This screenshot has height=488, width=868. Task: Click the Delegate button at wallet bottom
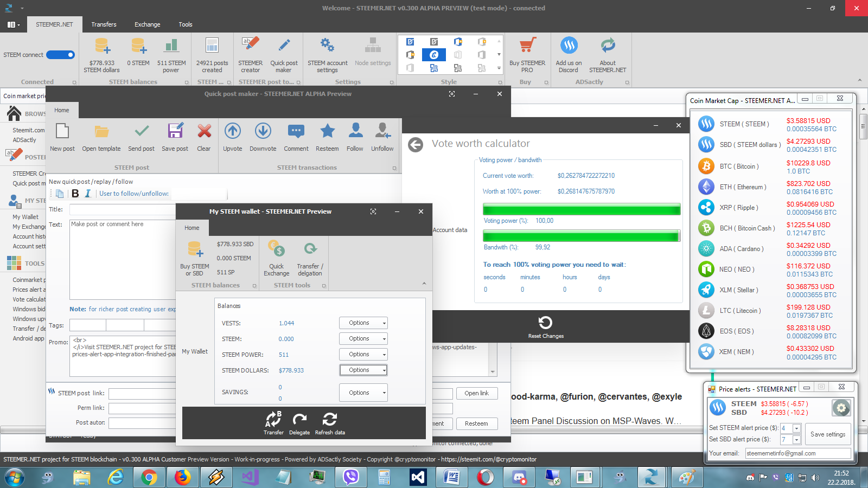[x=299, y=423]
